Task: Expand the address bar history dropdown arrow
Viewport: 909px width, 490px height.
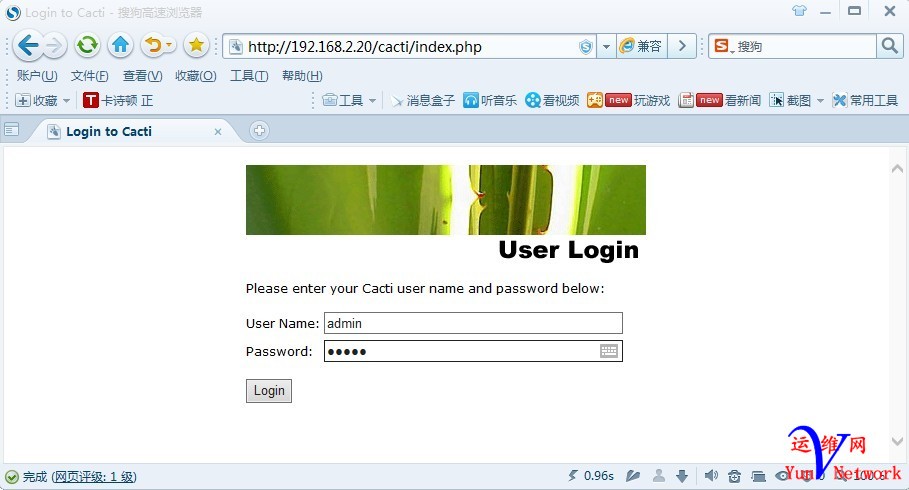Action: click(606, 46)
